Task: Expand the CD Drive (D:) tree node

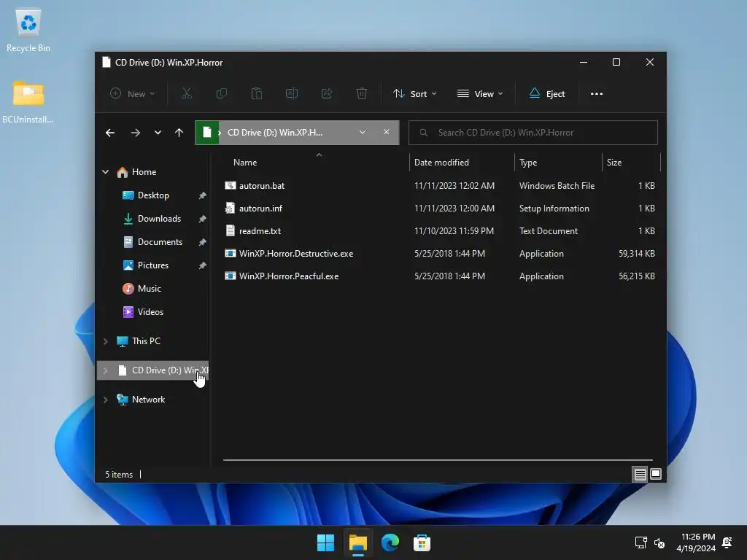Action: [x=105, y=370]
